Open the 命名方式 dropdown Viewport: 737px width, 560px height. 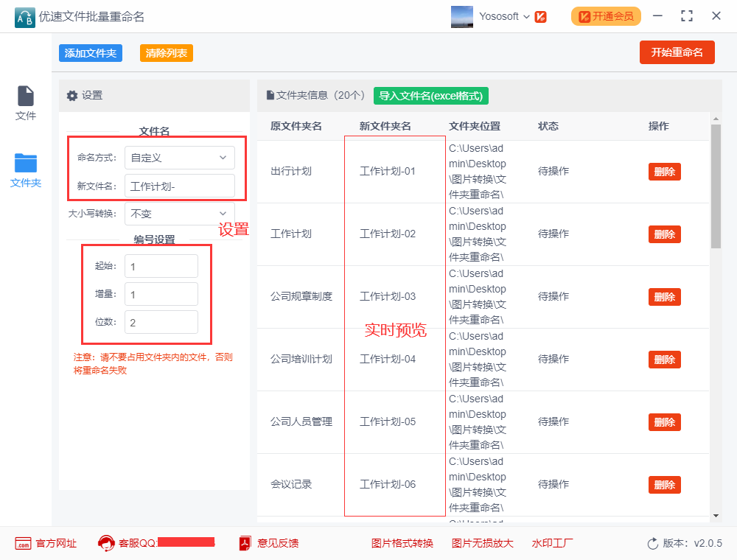click(180, 158)
